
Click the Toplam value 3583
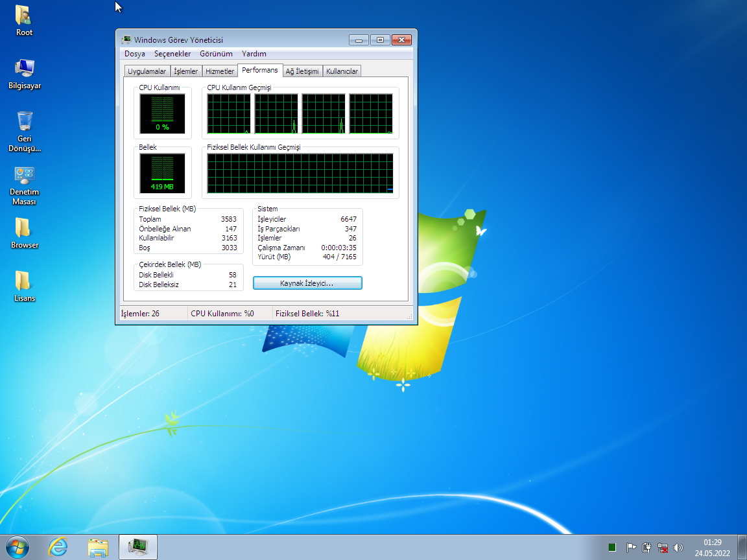click(x=229, y=219)
